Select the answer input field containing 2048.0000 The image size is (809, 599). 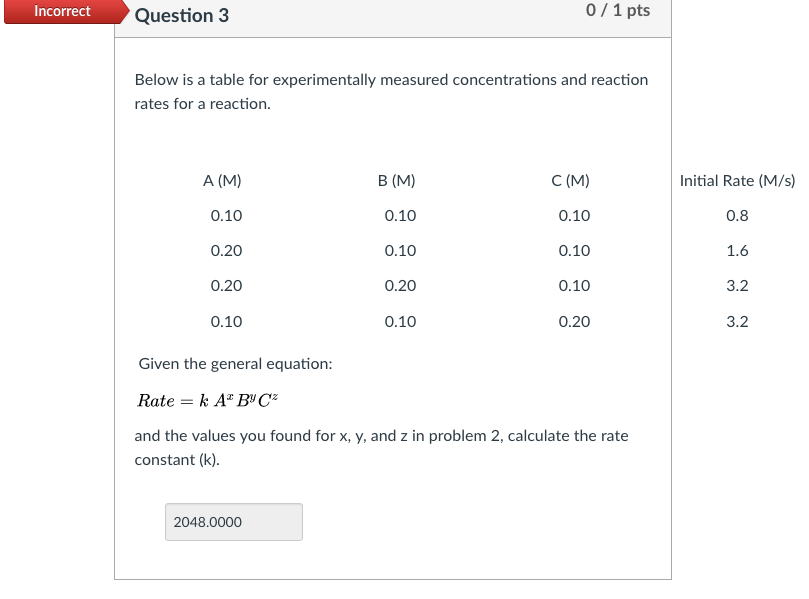pyautogui.click(x=233, y=521)
